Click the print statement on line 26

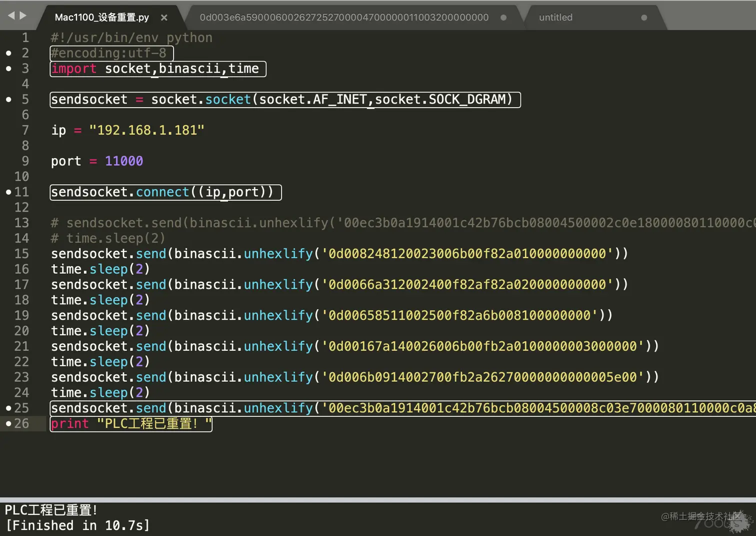(x=131, y=424)
